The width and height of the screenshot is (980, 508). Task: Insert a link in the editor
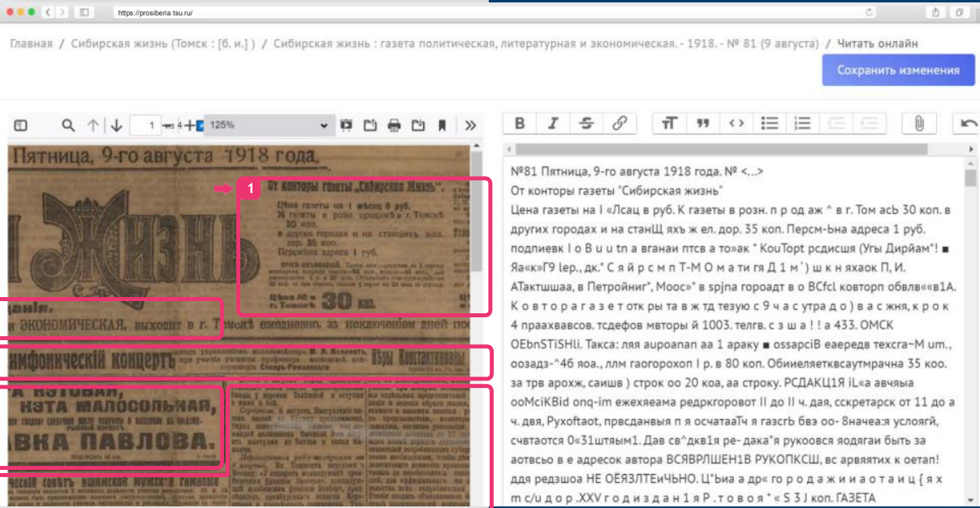pyautogui.click(x=620, y=123)
